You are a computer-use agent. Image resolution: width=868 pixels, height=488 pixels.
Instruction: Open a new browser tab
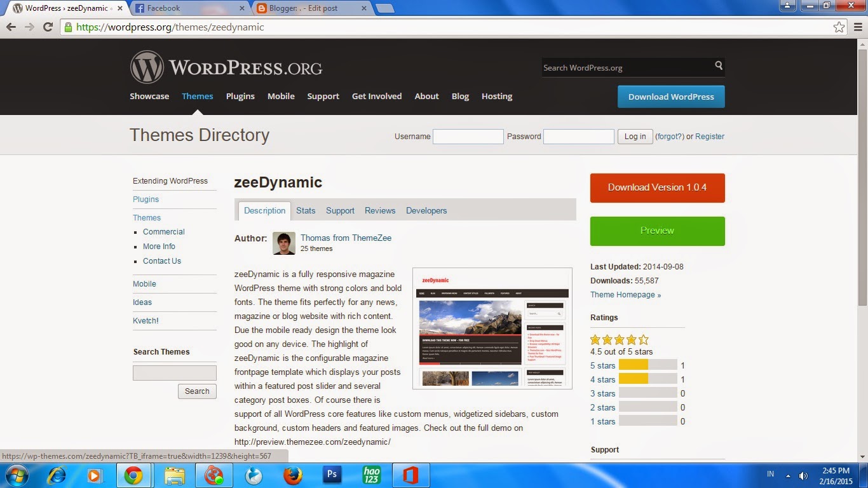click(384, 8)
